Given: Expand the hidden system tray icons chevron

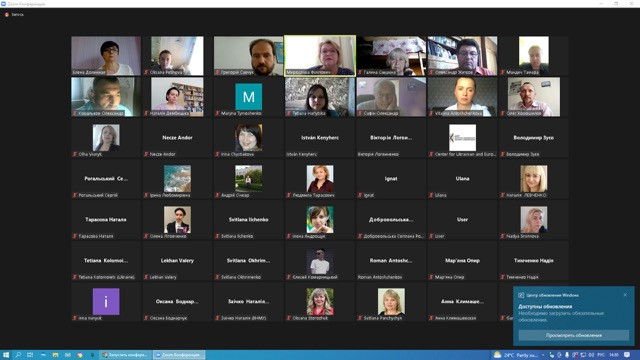Looking at the screenshot, I should (544, 355).
